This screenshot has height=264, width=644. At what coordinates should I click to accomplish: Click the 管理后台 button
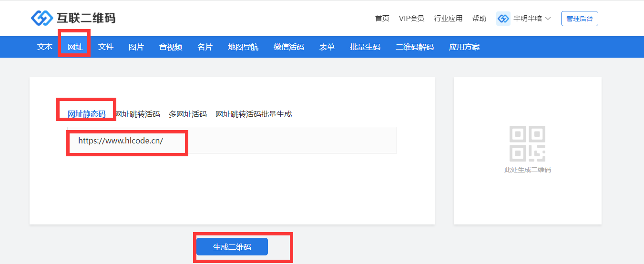(x=580, y=19)
